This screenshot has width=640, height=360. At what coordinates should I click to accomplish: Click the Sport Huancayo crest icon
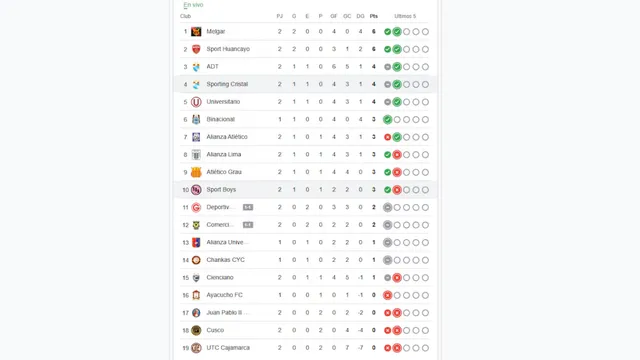point(196,49)
